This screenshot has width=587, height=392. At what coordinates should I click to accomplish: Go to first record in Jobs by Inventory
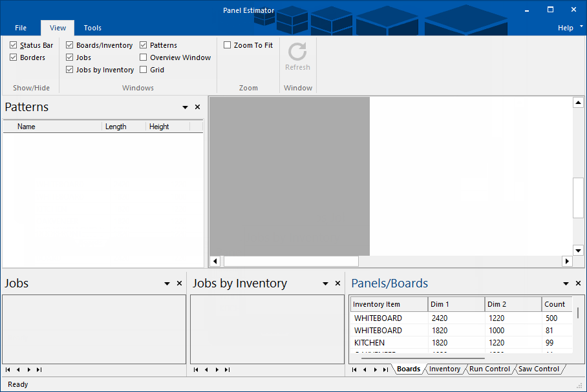pyautogui.click(x=196, y=369)
